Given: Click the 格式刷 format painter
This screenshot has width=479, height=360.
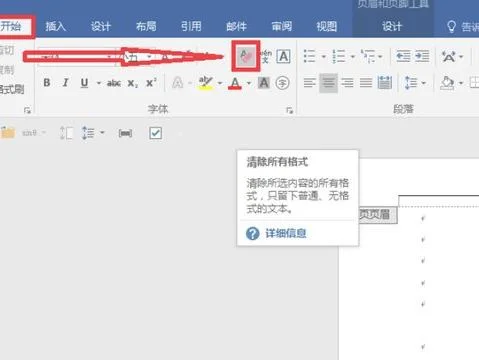Looking at the screenshot, I should pos(12,89).
